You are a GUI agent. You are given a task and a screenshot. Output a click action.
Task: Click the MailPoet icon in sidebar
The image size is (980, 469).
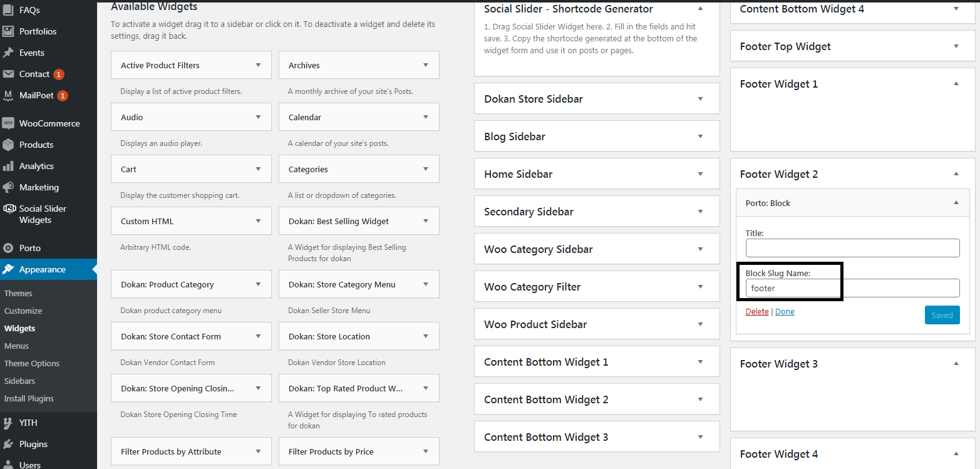click(8, 96)
